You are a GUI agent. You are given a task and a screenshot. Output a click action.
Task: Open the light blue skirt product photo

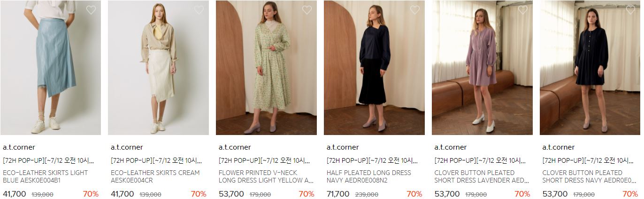(x=51, y=68)
